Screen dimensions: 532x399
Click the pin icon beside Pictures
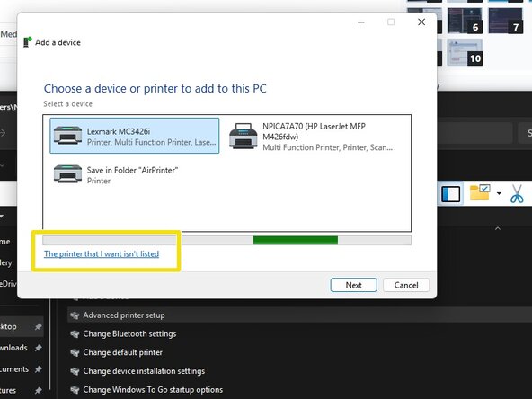click(39, 391)
